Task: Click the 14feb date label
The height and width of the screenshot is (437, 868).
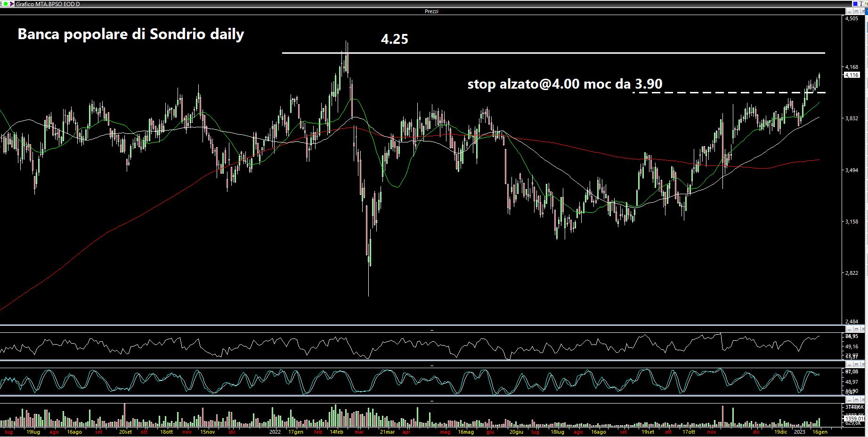Action: pyautogui.click(x=336, y=432)
